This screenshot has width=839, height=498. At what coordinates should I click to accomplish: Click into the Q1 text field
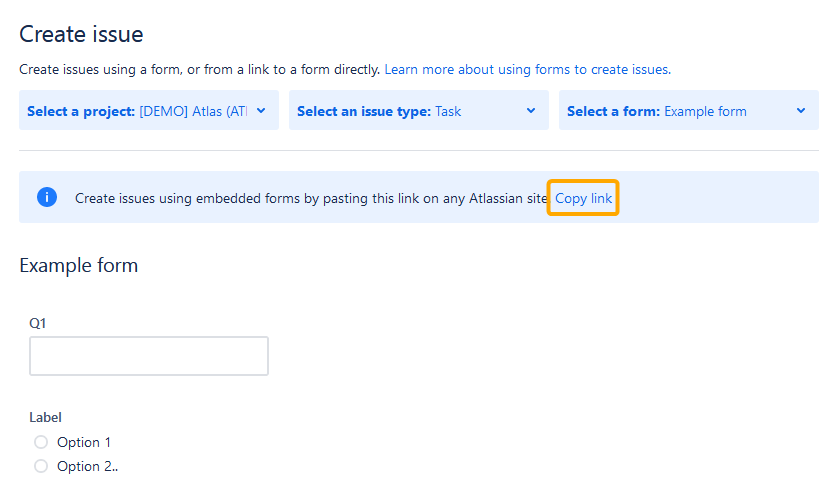(x=149, y=356)
